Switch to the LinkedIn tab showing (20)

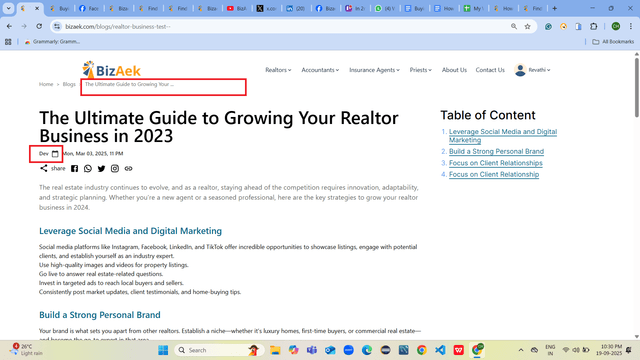[x=296, y=8]
